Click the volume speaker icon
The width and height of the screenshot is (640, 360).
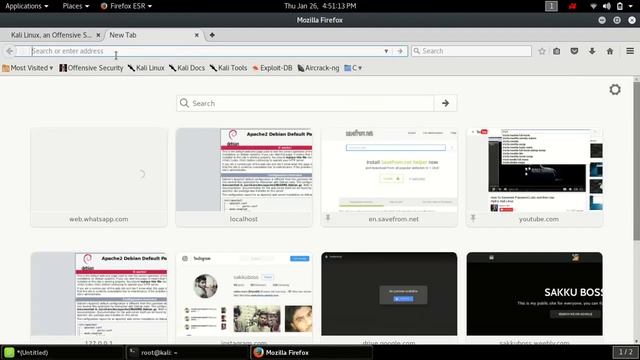pos(607,6)
